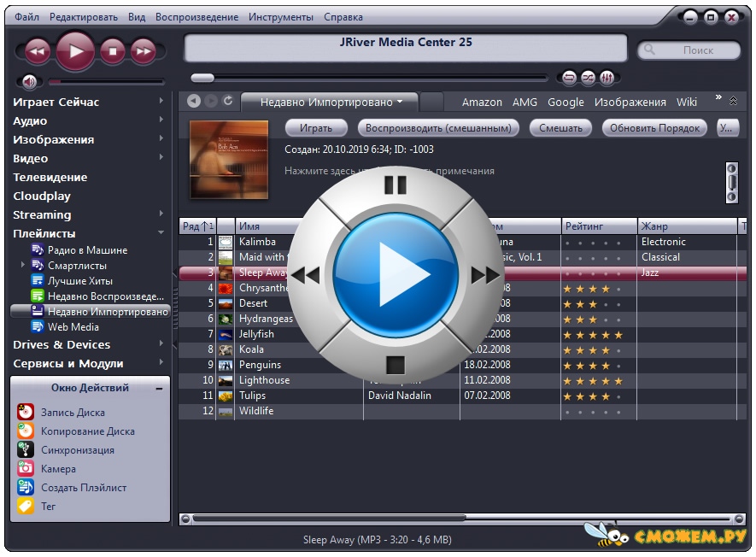Expand the Смартлисты tree node arrow
Viewport: 756px width, 557px height.
[x=22, y=265]
